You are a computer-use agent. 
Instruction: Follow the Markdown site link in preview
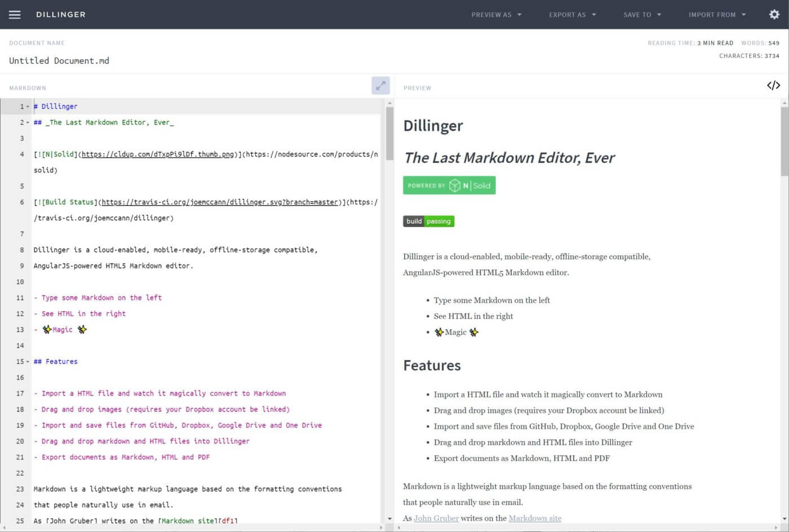pos(535,518)
